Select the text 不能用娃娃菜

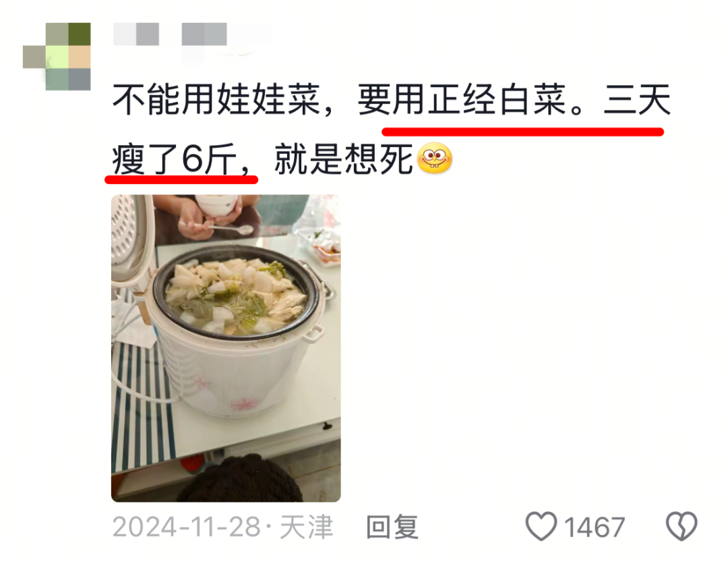pyautogui.click(x=216, y=100)
